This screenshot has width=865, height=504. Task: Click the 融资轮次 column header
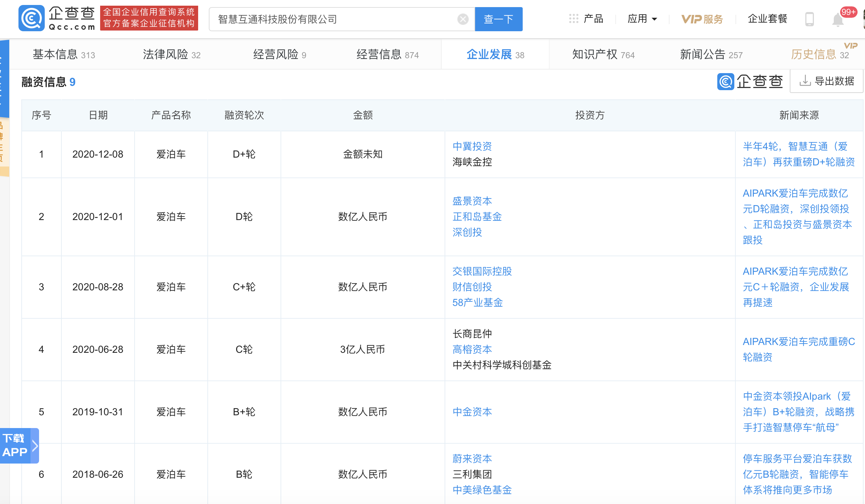pyautogui.click(x=244, y=115)
